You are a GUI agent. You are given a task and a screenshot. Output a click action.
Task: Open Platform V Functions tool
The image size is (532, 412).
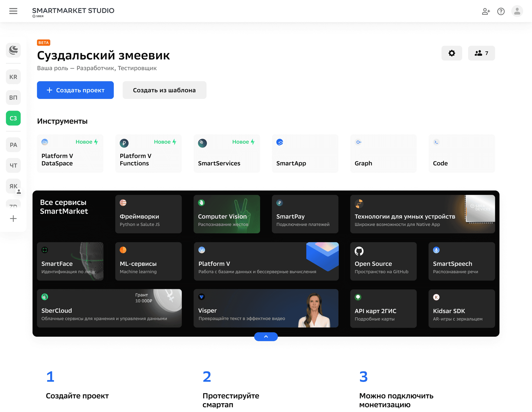pyautogui.click(x=148, y=153)
